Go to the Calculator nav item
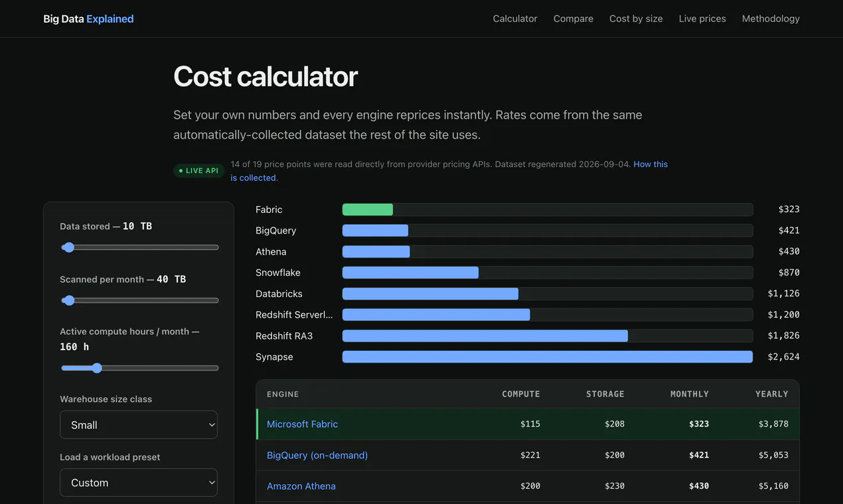Viewport: 843px width, 504px height. [515, 19]
